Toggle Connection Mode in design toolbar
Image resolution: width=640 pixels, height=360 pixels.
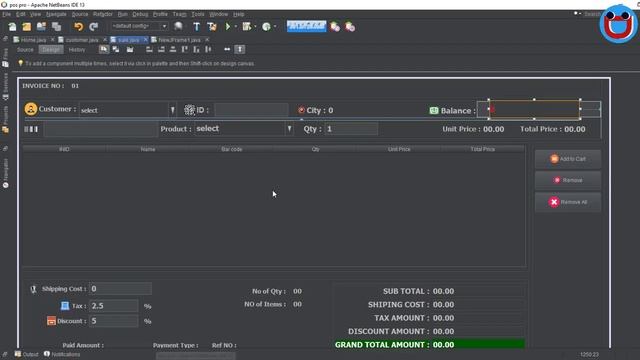[x=116, y=49]
